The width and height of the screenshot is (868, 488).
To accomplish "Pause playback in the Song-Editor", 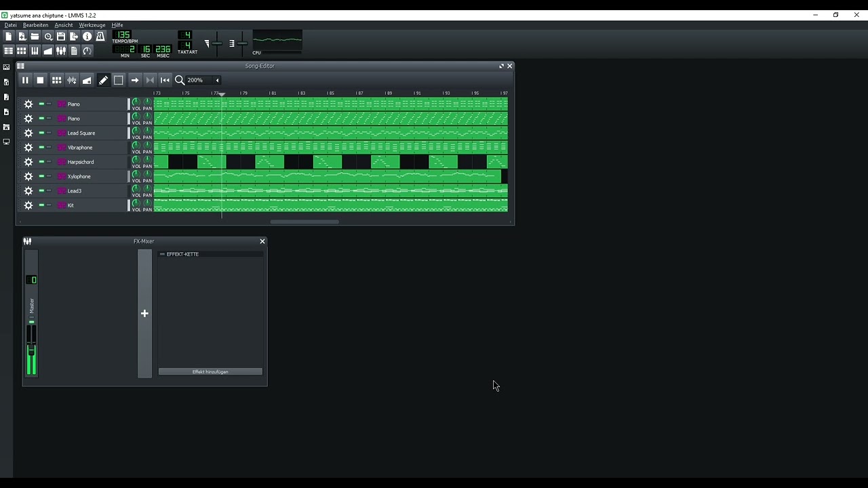I will [x=25, y=80].
